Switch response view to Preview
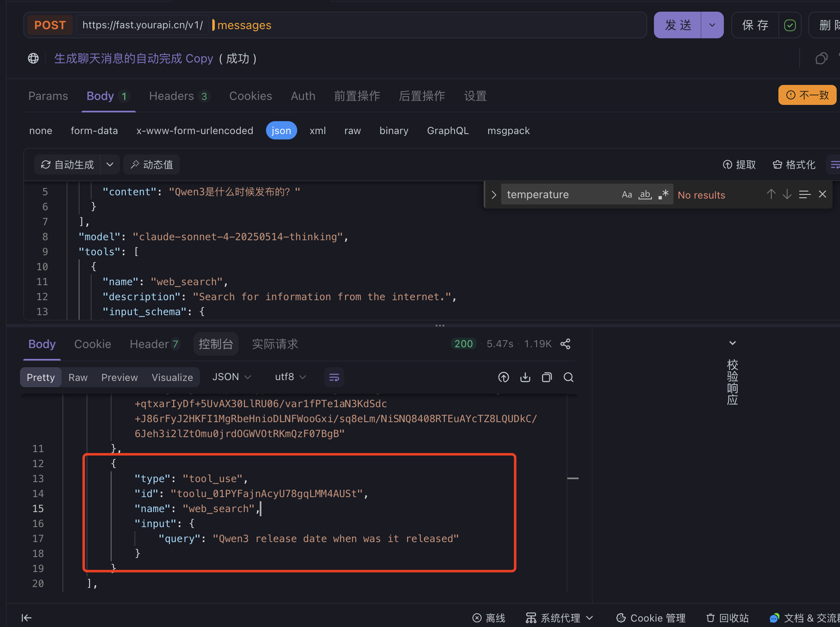Viewport: 840px width, 627px height. point(119,378)
